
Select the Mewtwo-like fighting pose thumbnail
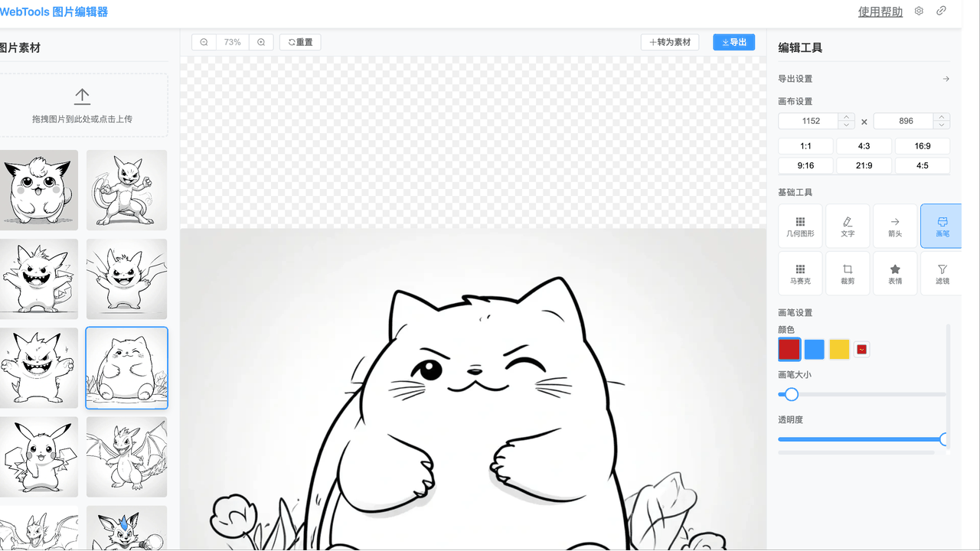tap(126, 190)
